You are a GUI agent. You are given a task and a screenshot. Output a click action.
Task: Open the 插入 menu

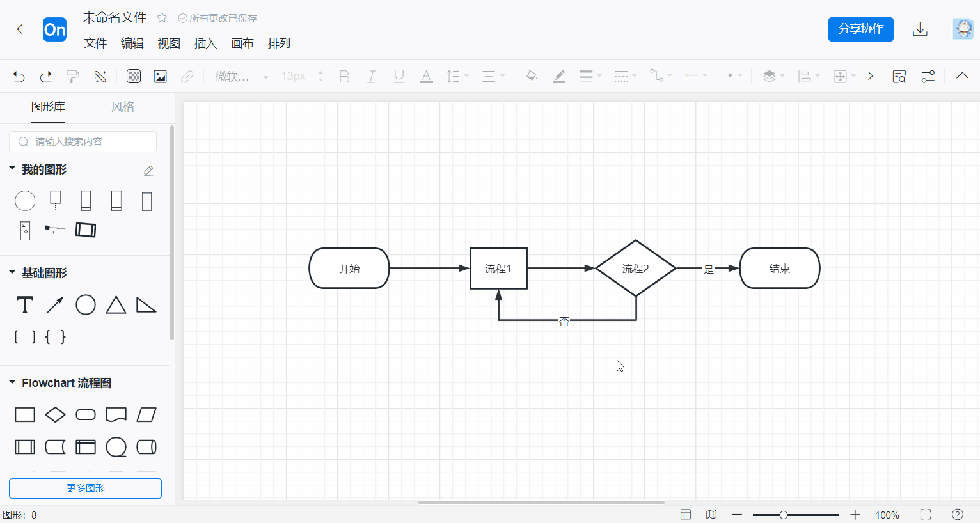pyautogui.click(x=205, y=43)
